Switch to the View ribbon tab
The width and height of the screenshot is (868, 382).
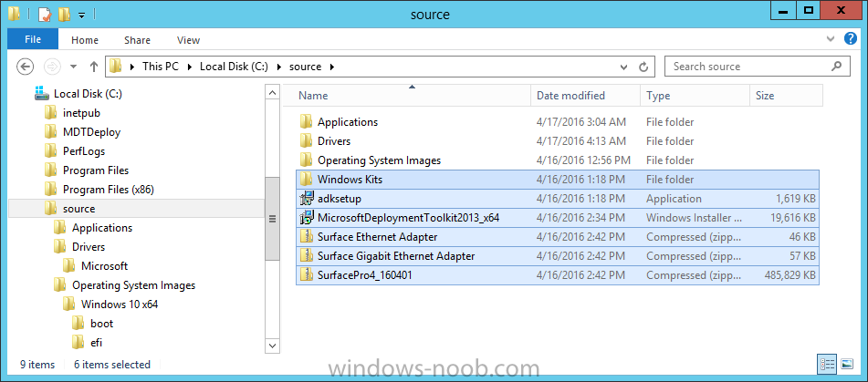pos(188,40)
